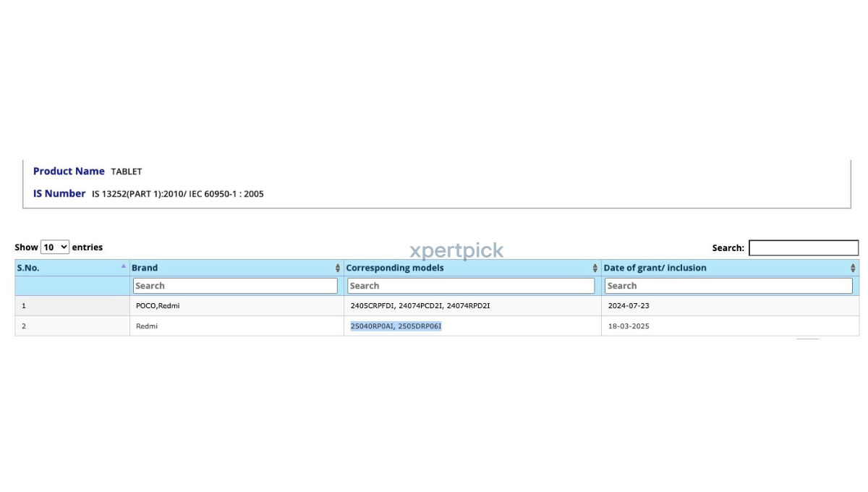Click the Brand column search box
This screenshot has height=492, width=868.
coord(235,286)
